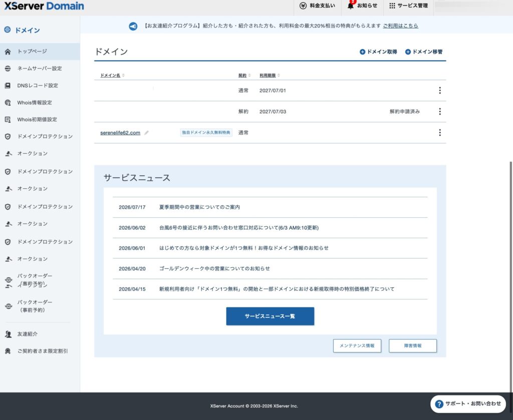
Task: Click the 解約 contract status cell
Action: (x=243, y=112)
